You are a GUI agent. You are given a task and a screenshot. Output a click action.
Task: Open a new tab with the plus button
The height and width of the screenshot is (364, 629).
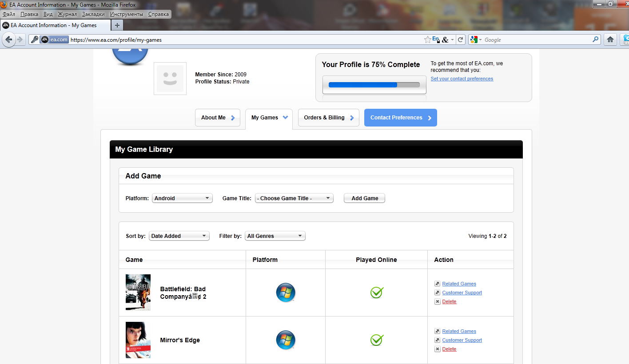(x=117, y=25)
